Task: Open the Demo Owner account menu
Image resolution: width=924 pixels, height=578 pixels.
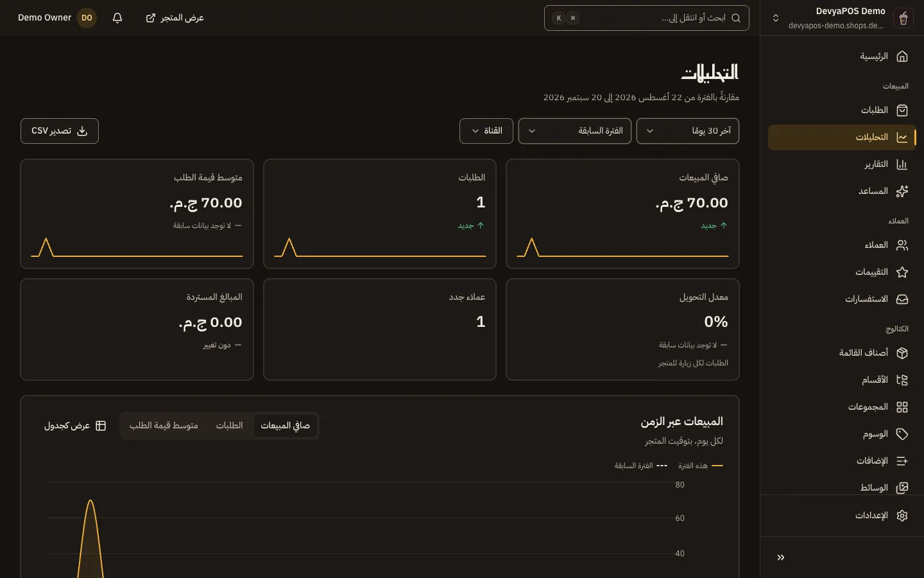Action: [57, 18]
